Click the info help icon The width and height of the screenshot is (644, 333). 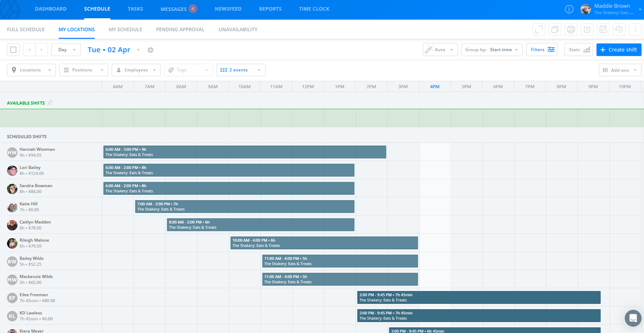[569, 9]
